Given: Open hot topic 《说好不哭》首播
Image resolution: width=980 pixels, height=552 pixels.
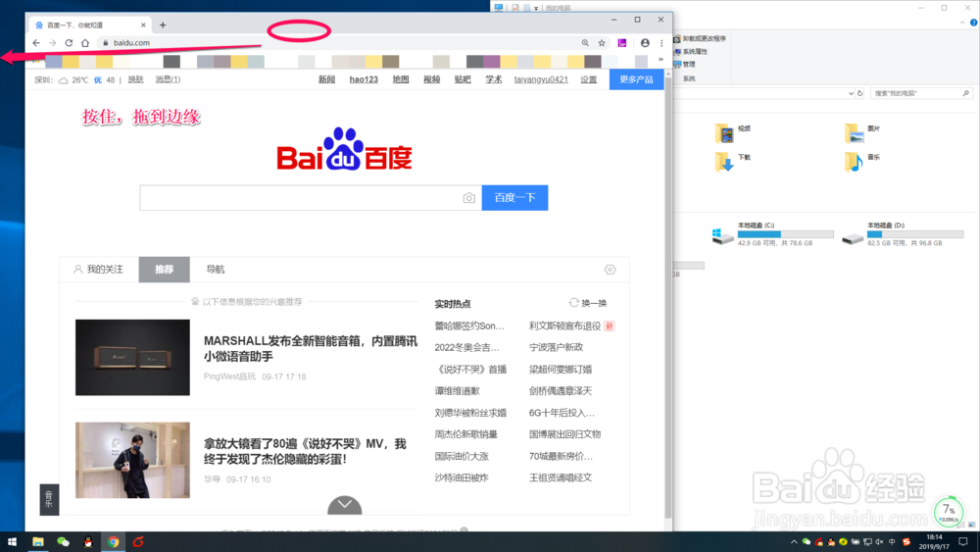Looking at the screenshot, I should [x=470, y=370].
